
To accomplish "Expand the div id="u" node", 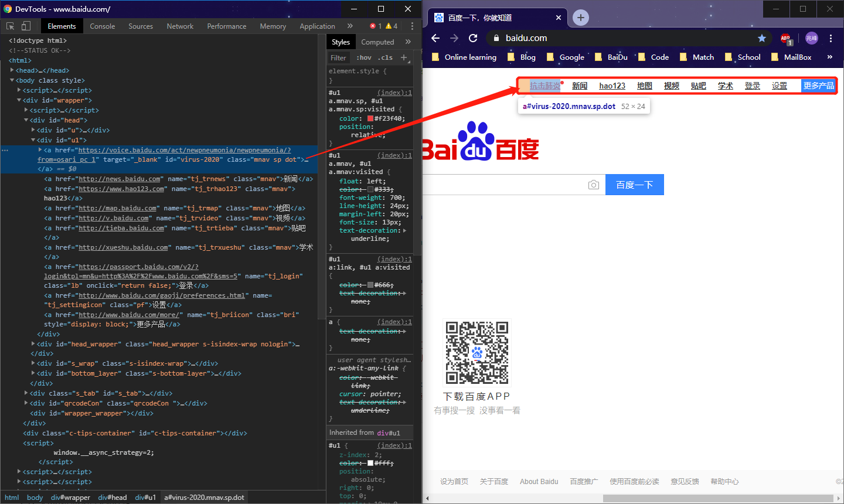I will pyautogui.click(x=33, y=130).
